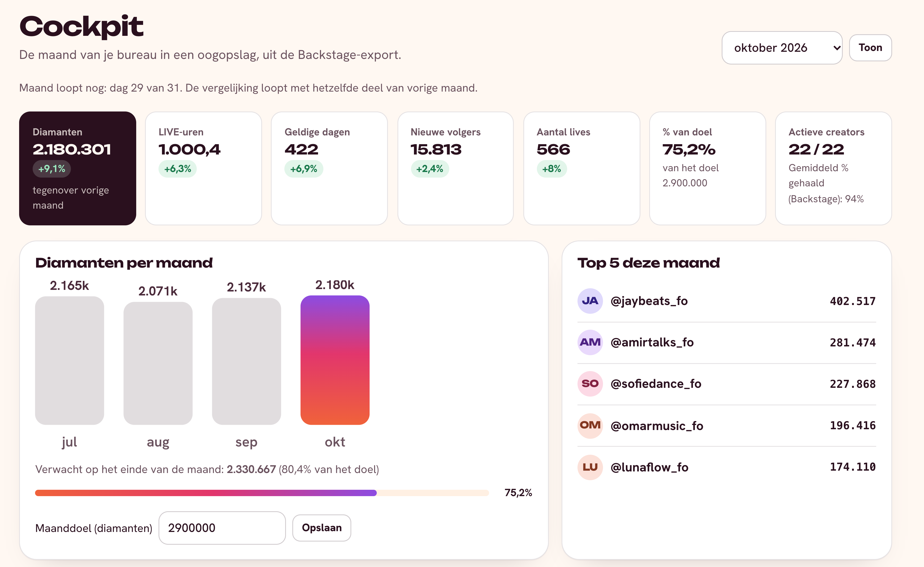
Task: Select the Geldige dagen stat card
Action: pyautogui.click(x=329, y=168)
